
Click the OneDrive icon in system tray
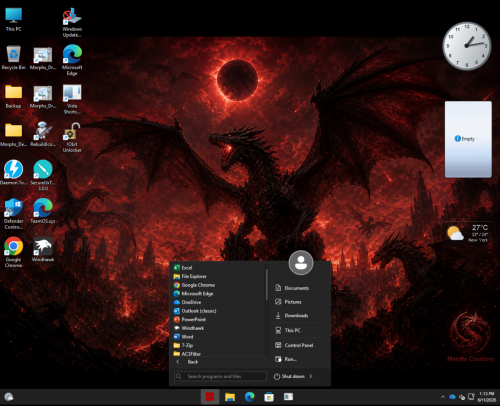(452, 397)
